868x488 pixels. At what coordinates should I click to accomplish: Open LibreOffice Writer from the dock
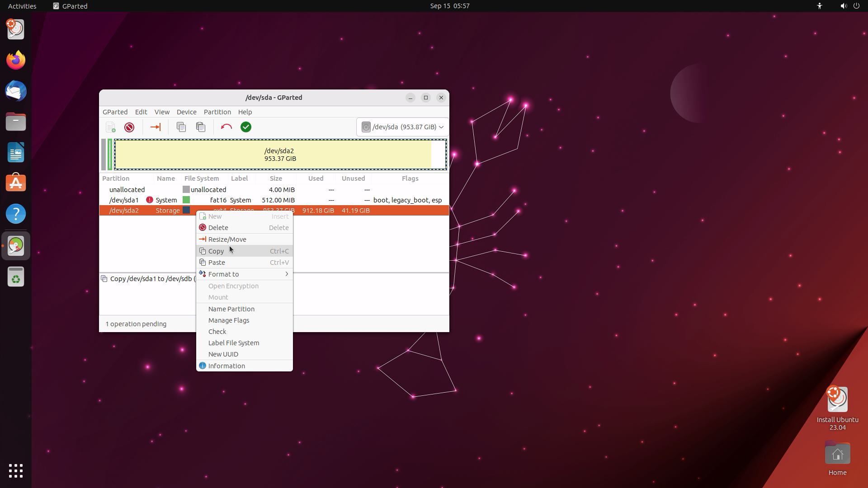pyautogui.click(x=16, y=152)
